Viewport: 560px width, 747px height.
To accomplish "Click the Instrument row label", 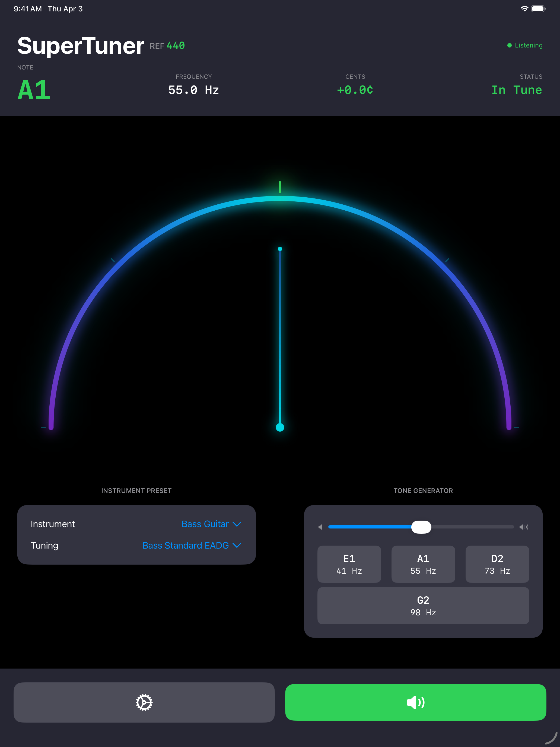I will point(53,524).
